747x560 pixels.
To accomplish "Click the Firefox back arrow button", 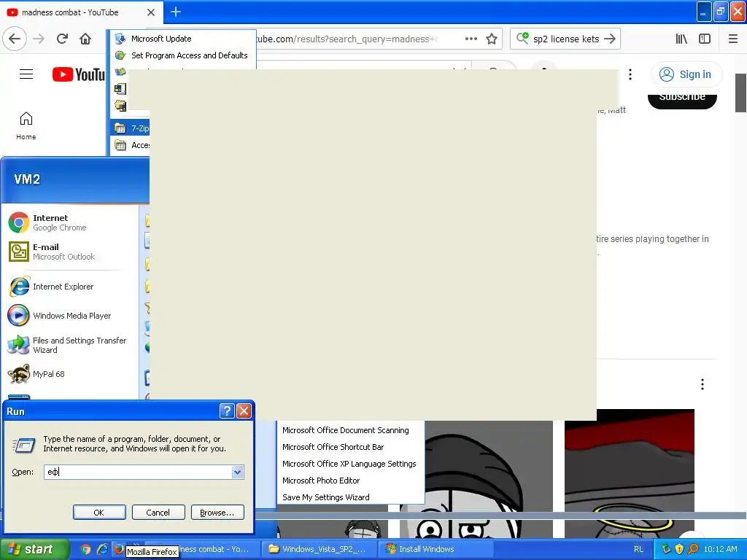I will [x=15, y=39].
